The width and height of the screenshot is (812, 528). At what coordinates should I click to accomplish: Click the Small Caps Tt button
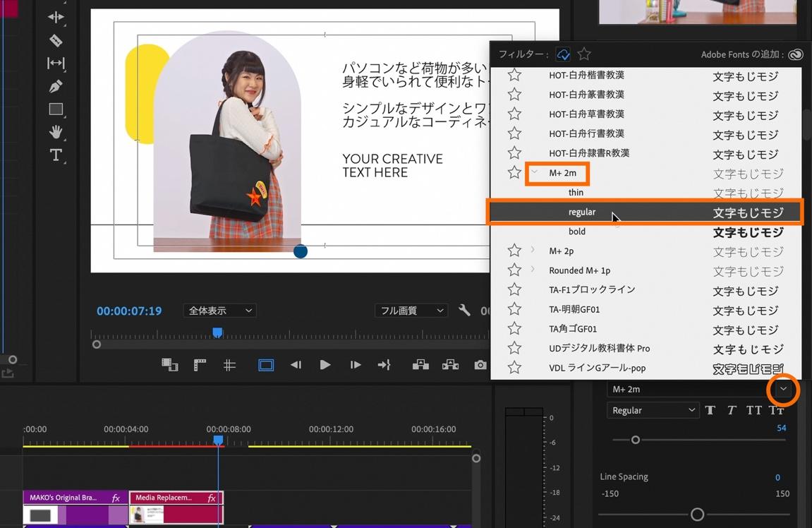click(x=776, y=410)
